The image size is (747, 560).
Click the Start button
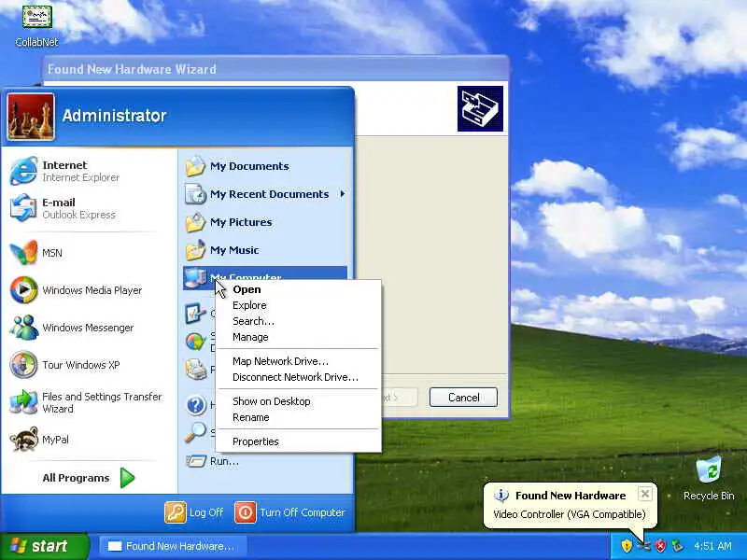click(x=45, y=546)
